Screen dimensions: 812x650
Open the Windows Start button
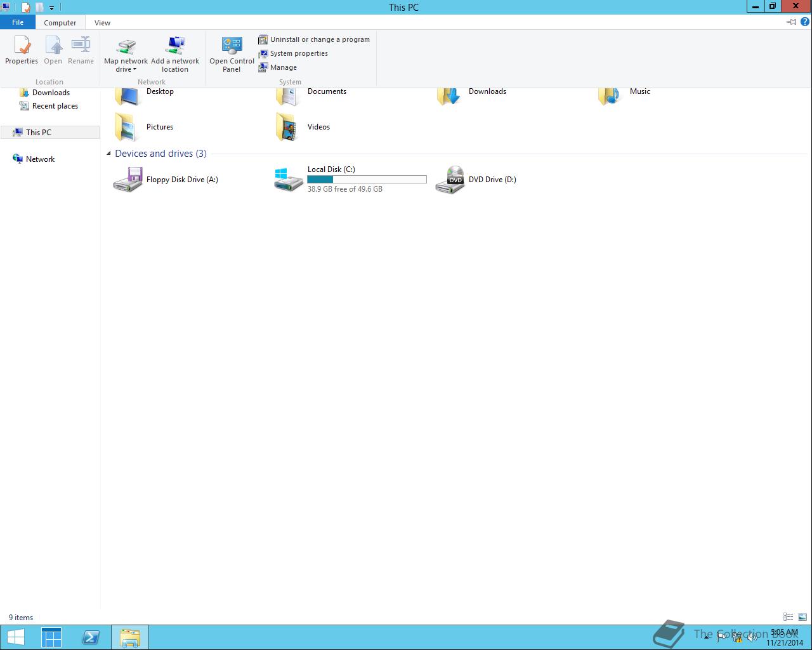pos(16,637)
